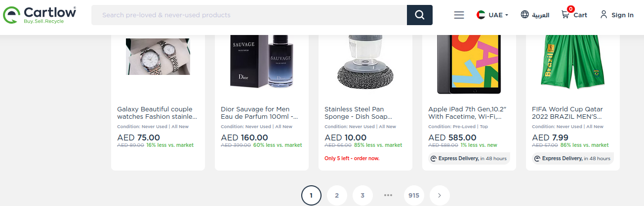This screenshot has height=206, width=644.
Task: Click the Sign In user icon
Action: click(x=604, y=15)
